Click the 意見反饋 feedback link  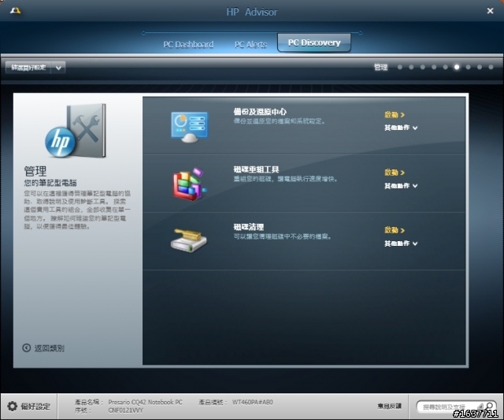tap(390, 406)
